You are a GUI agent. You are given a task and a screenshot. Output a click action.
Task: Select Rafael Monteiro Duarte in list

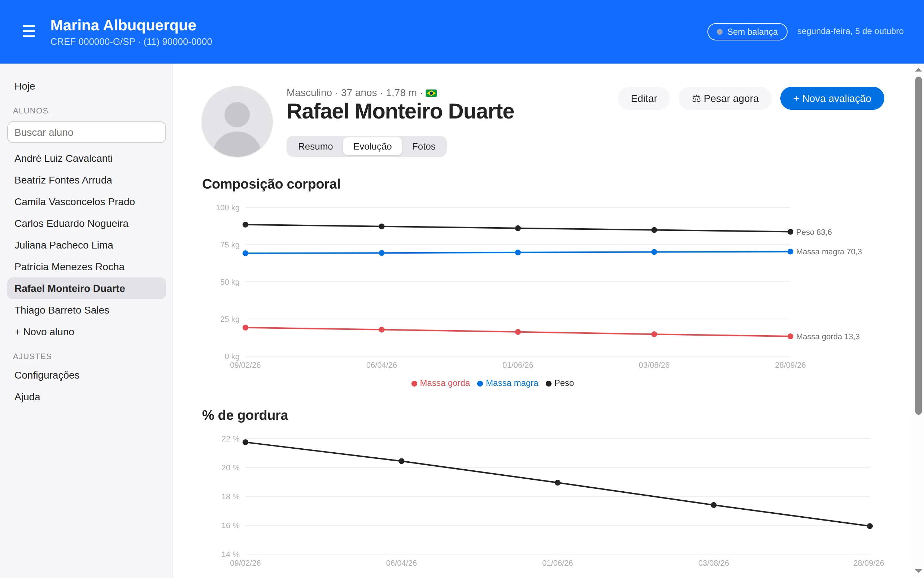(87, 288)
